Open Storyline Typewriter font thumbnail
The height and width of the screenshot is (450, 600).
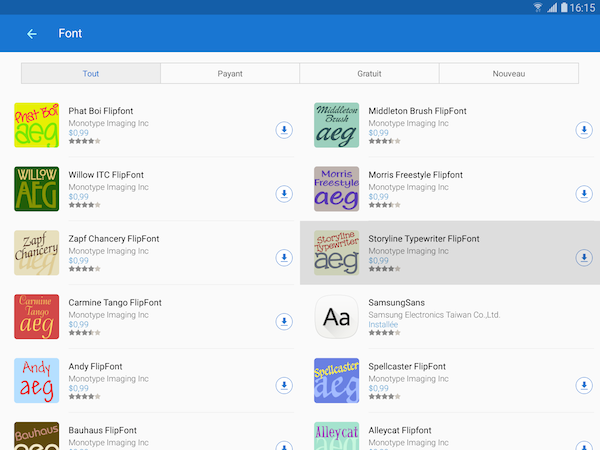click(x=337, y=253)
